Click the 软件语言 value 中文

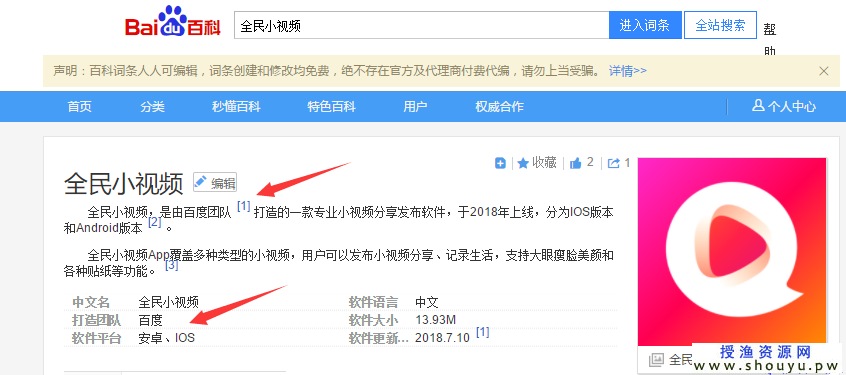(x=427, y=302)
